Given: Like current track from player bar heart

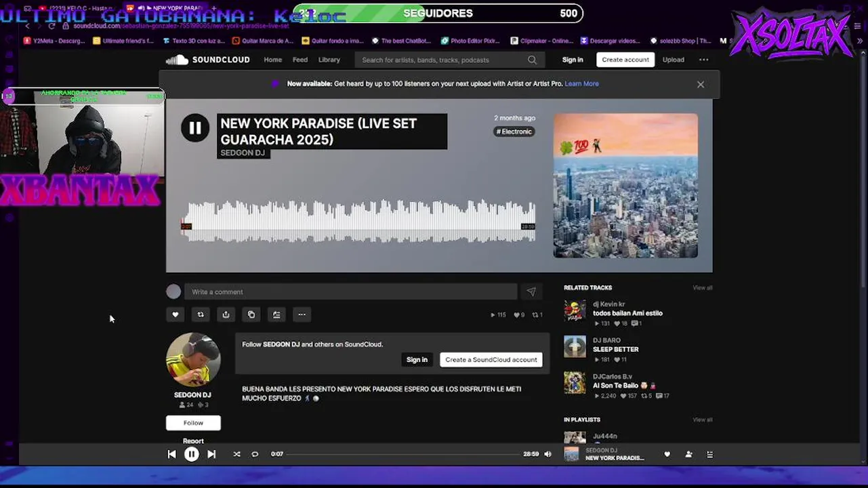Looking at the screenshot, I should pyautogui.click(x=667, y=454).
